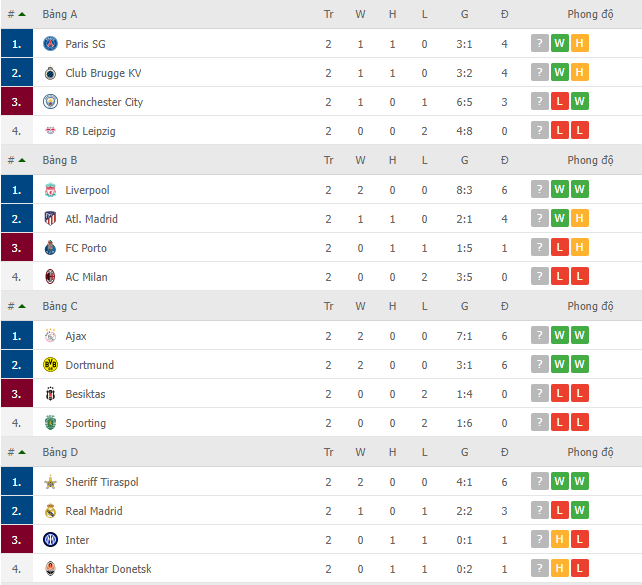This screenshot has height=585, width=642.
Task: Click the Liverpool club crest
Action: tap(50, 190)
